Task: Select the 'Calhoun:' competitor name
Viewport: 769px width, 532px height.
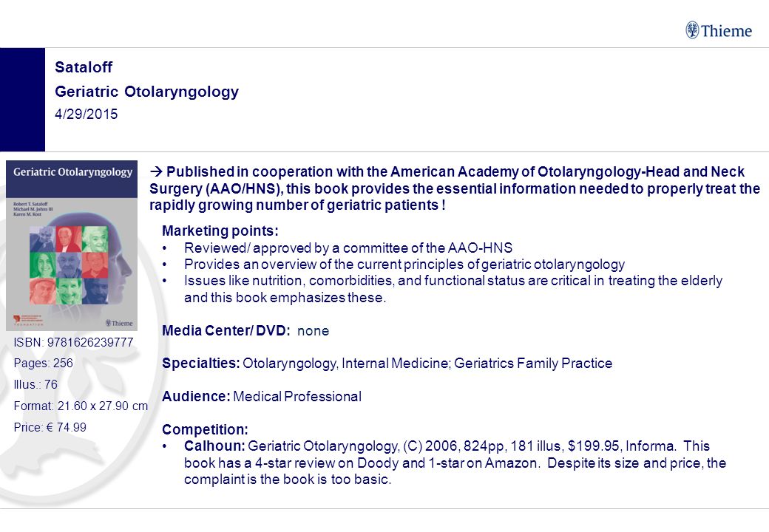Action: 214,446
